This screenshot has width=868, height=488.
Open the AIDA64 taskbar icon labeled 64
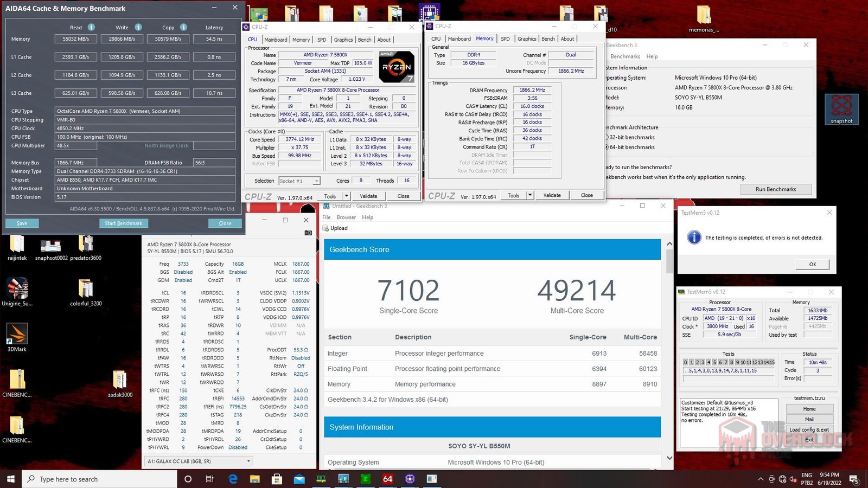click(387, 479)
